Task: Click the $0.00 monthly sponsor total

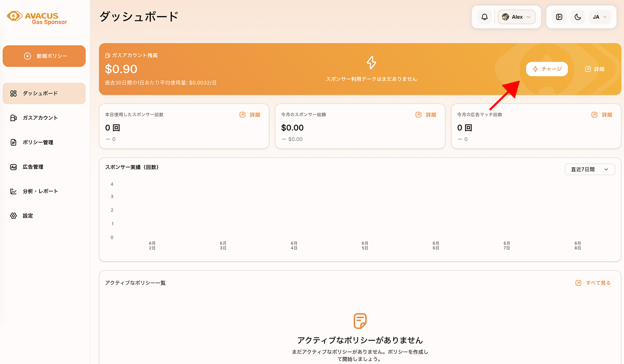Action: pyautogui.click(x=292, y=128)
